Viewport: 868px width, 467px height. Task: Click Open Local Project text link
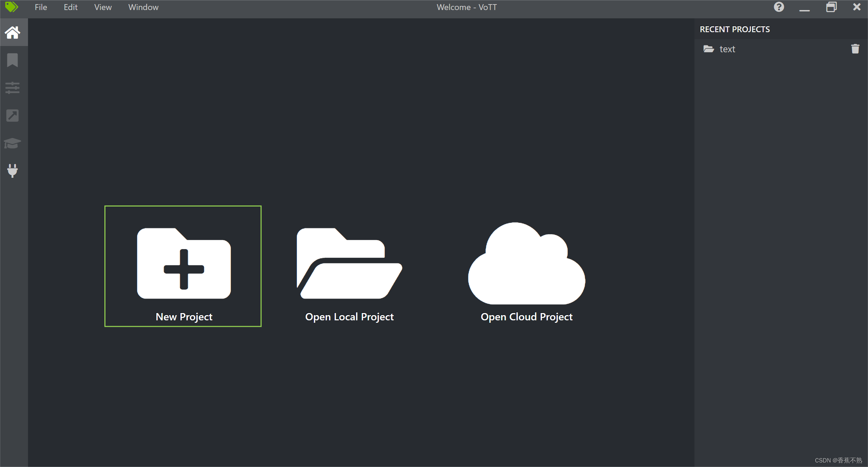[349, 317]
